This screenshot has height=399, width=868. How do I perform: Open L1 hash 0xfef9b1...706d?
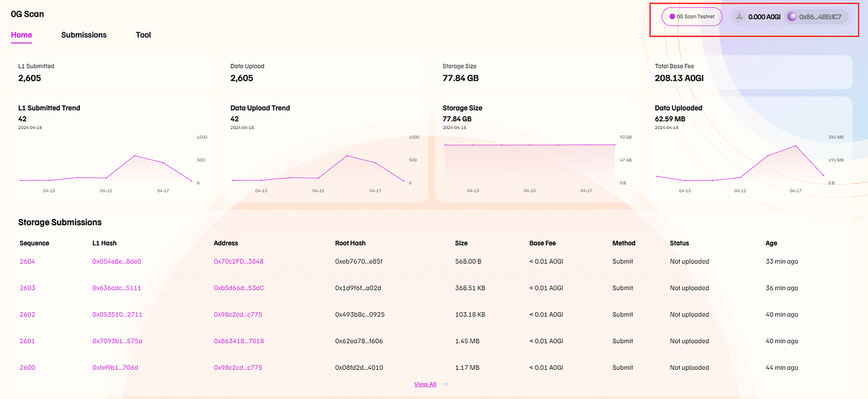point(115,367)
